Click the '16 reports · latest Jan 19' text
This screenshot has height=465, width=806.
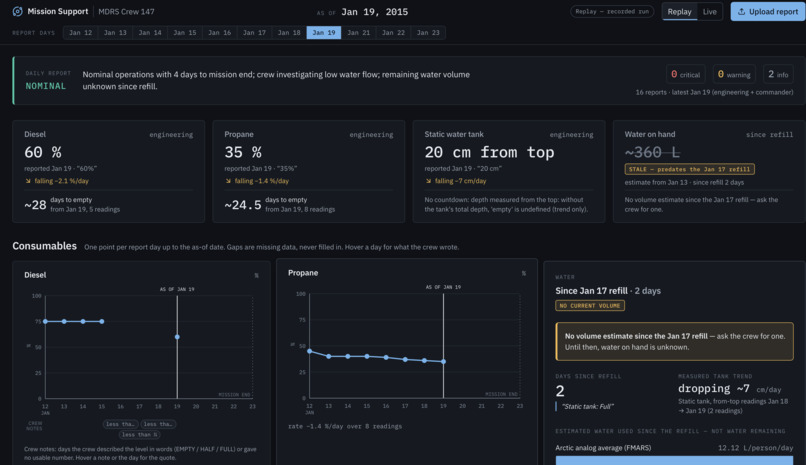point(715,92)
